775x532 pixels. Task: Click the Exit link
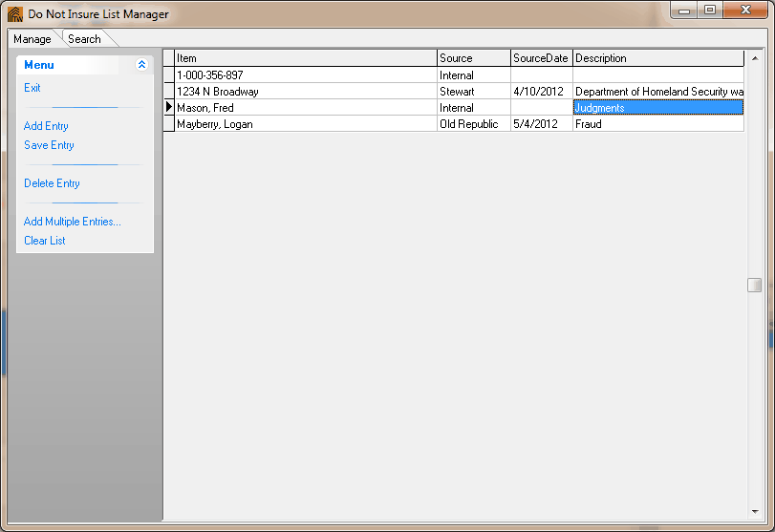pyautogui.click(x=32, y=88)
